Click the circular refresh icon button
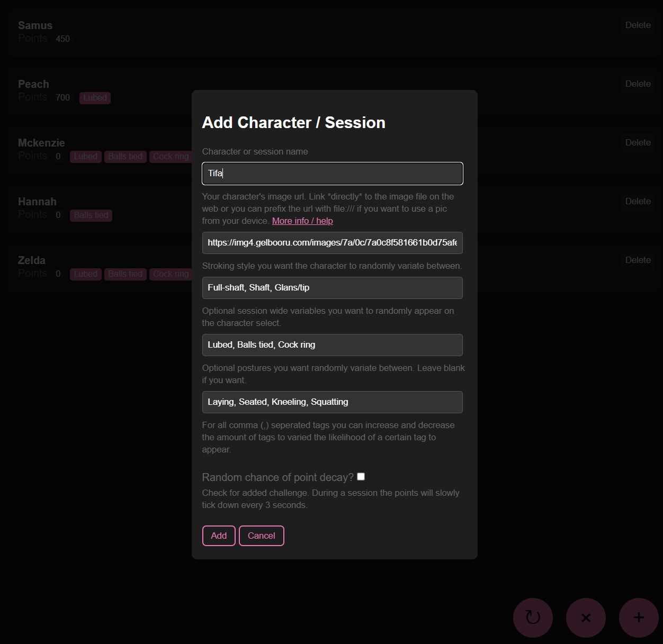 (533, 618)
